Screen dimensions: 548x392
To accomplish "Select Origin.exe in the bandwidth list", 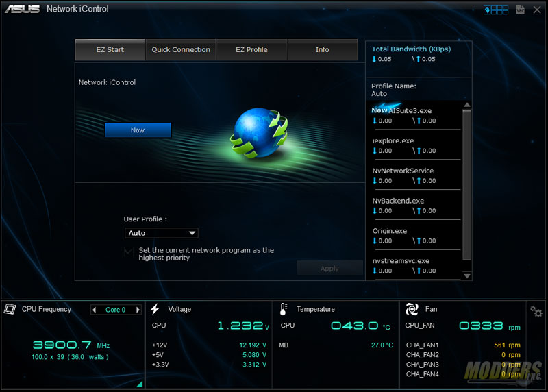I will pyautogui.click(x=416, y=236).
